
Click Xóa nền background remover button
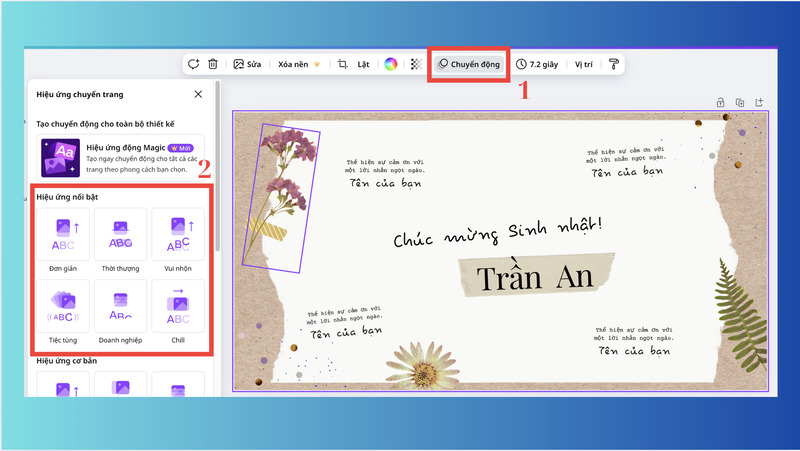(299, 64)
